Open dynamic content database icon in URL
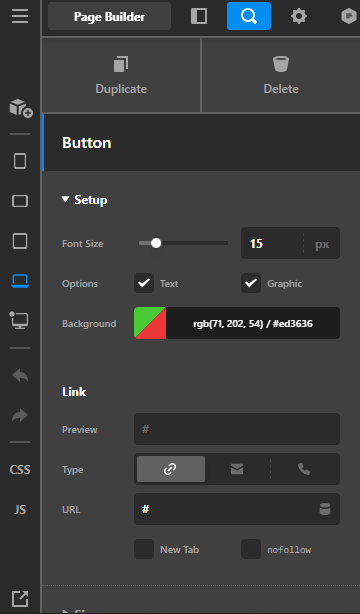The height and width of the screenshot is (614, 360). pos(325,509)
